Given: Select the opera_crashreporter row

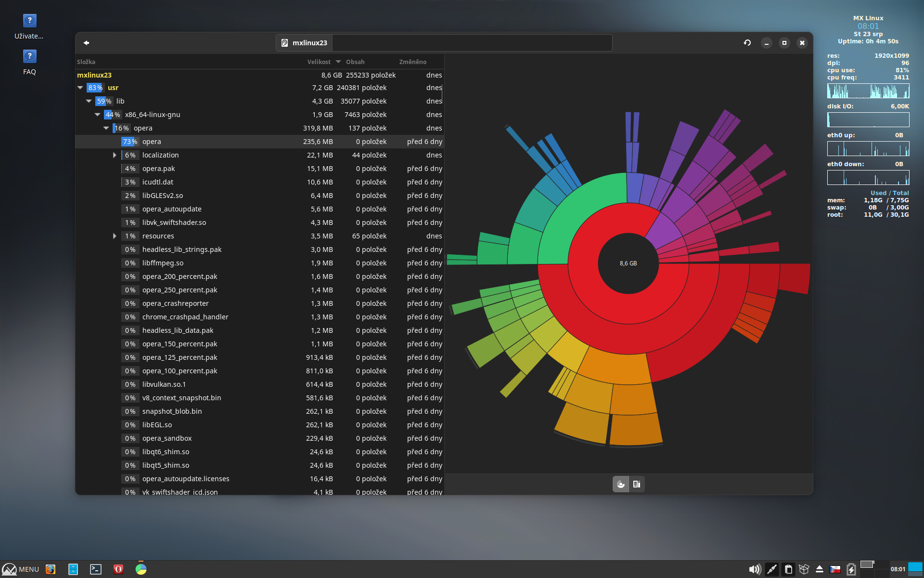Looking at the screenshot, I should point(259,303).
